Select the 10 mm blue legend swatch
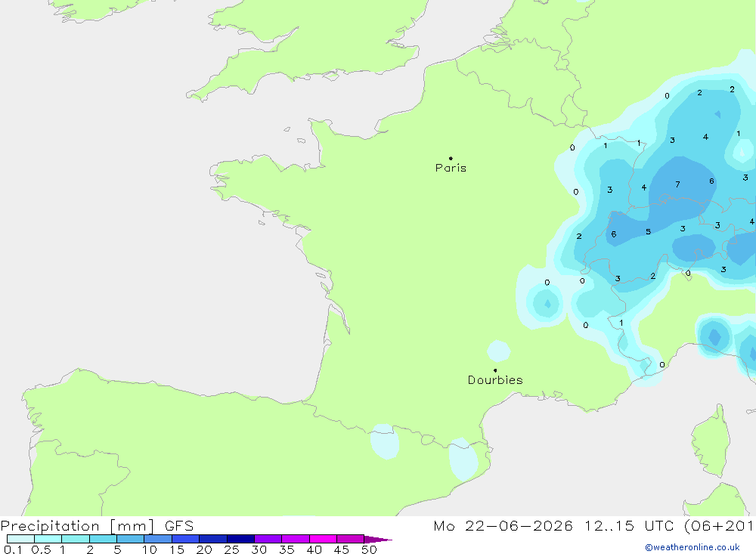 point(158,539)
